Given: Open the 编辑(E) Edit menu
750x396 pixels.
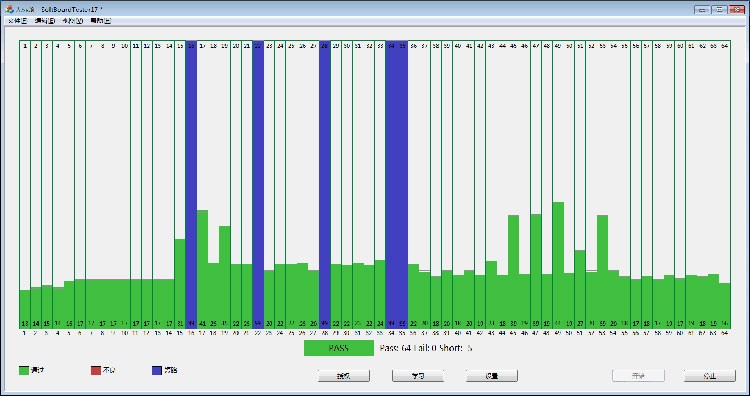Looking at the screenshot, I should click(x=45, y=21).
